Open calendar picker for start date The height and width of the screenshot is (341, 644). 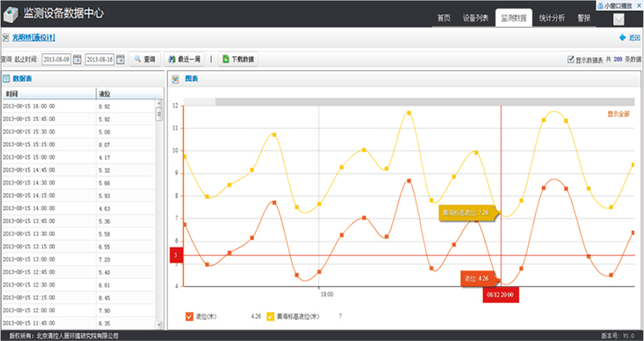77,59
